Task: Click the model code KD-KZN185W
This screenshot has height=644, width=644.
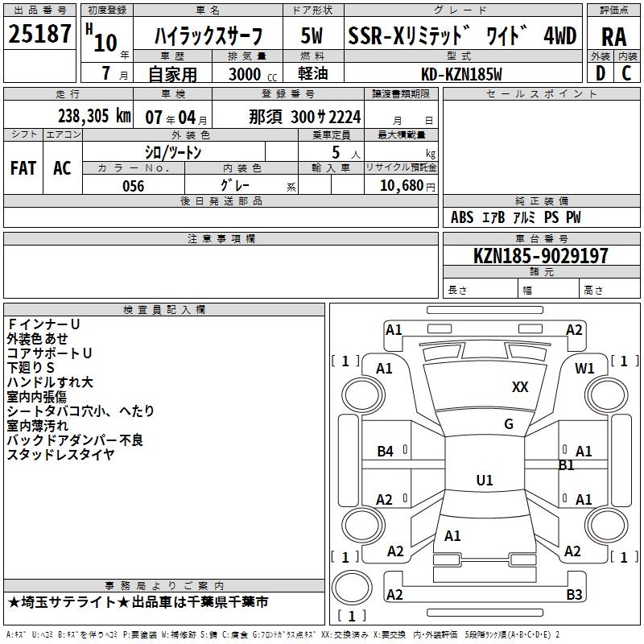Action: click(x=461, y=74)
